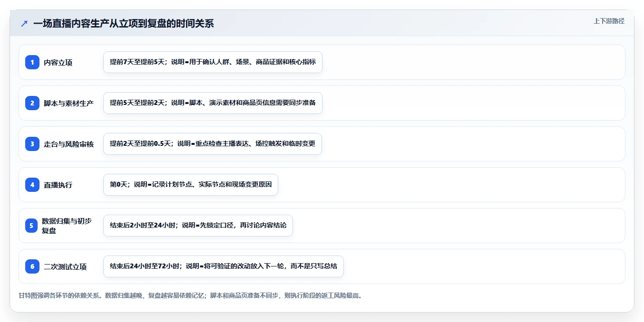Select the 脚本与素材生产 step label
This screenshot has width=644, height=322.
[68, 104]
